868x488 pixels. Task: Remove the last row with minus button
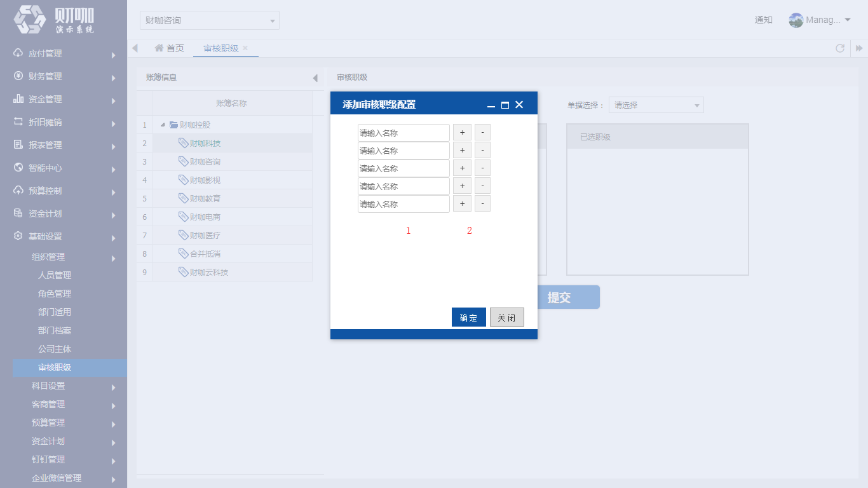pos(482,204)
